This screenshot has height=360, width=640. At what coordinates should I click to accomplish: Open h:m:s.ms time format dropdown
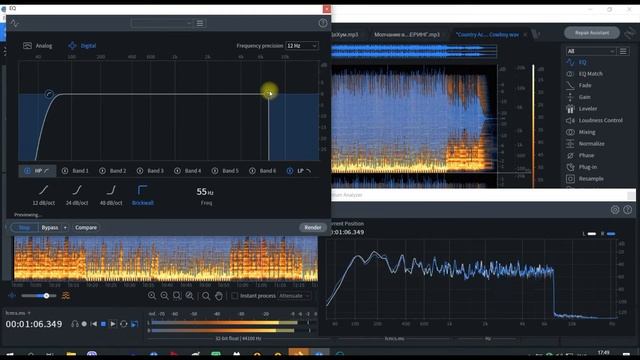coord(18,313)
